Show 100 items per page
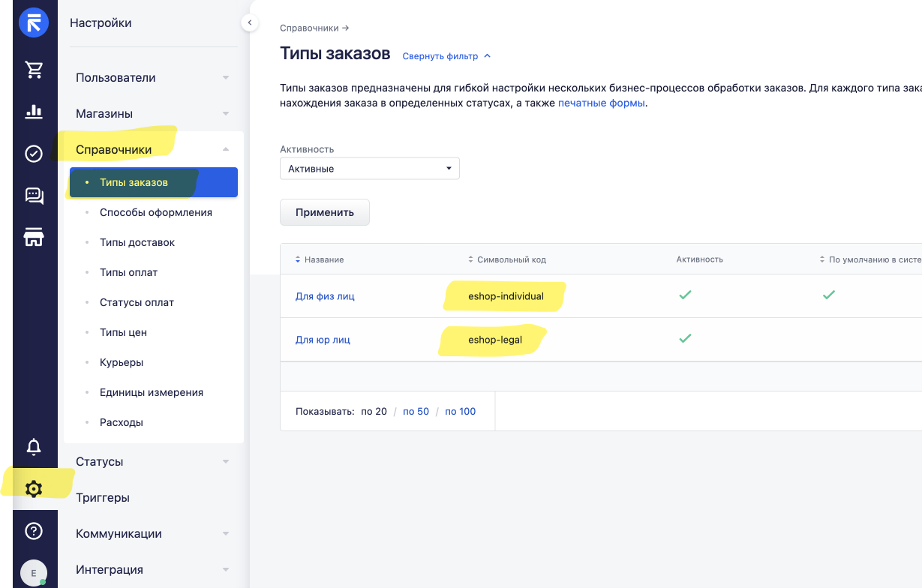This screenshot has height=588, width=922. [x=461, y=411]
